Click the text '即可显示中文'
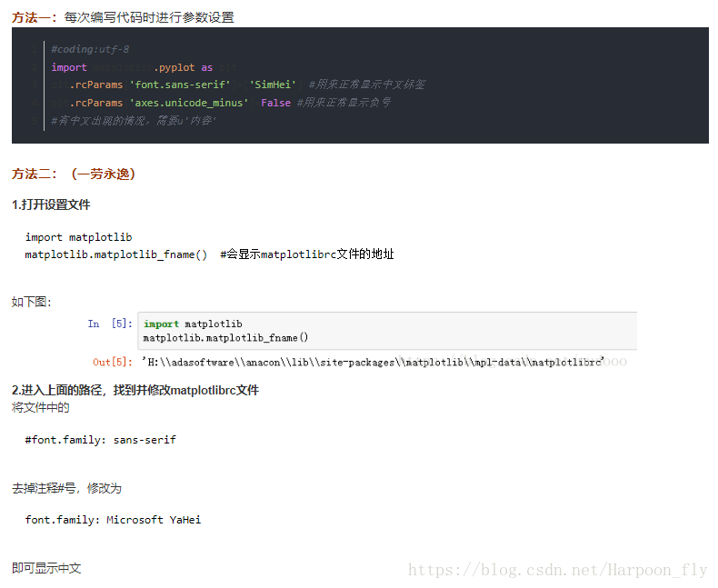 [x=46, y=568]
